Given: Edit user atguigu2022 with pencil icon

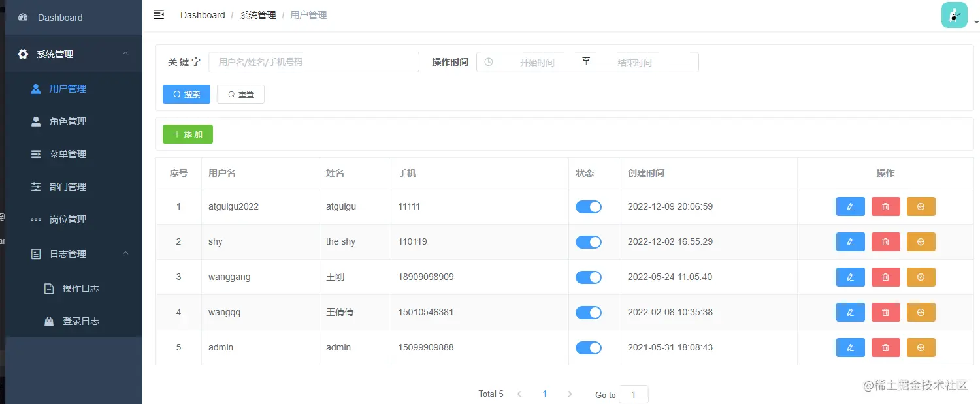Looking at the screenshot, I should (x=850, y=206).
